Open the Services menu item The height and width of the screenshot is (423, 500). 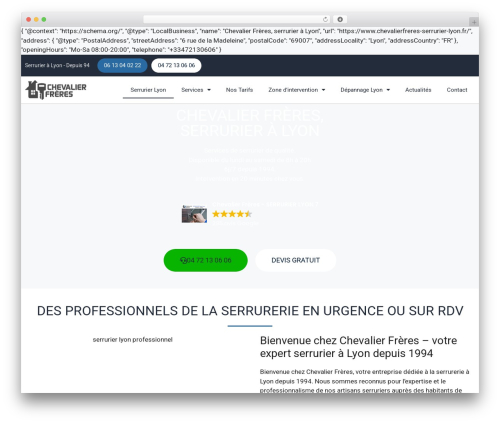192,90
